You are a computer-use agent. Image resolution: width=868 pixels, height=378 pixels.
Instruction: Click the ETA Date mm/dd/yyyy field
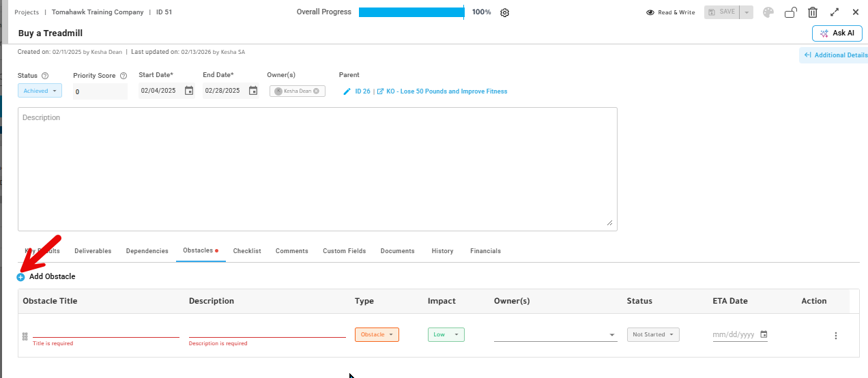[x=735, y=335]
